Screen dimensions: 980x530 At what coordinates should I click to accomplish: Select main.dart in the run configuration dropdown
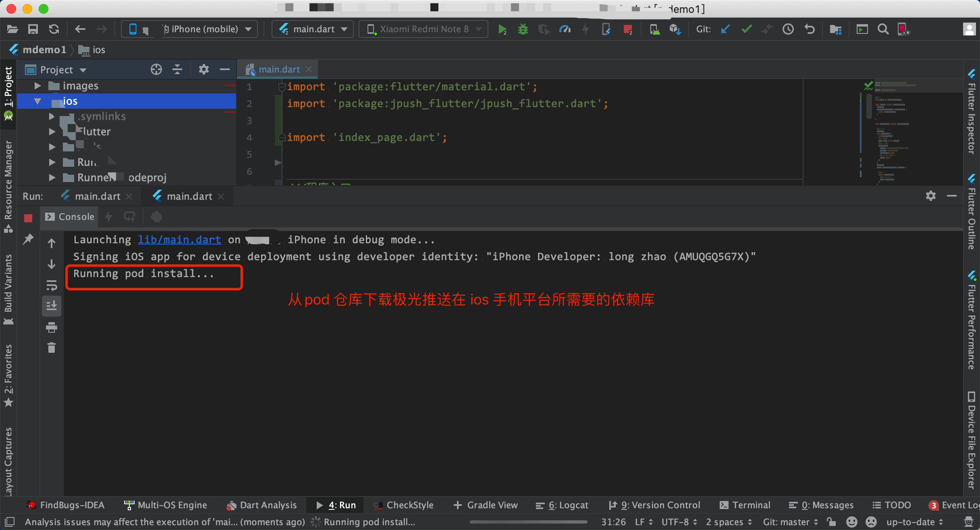(311, 29)
